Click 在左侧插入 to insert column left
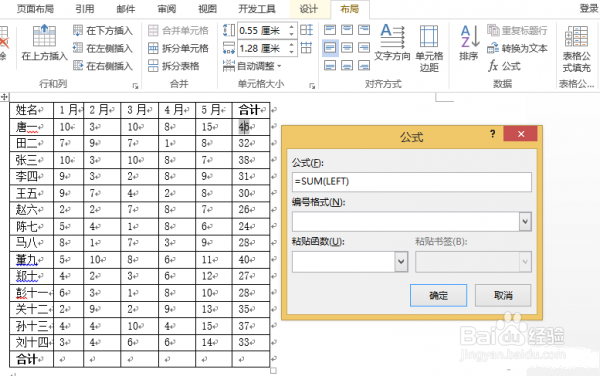This screenshot has height=376, width=600. point(103,48)
